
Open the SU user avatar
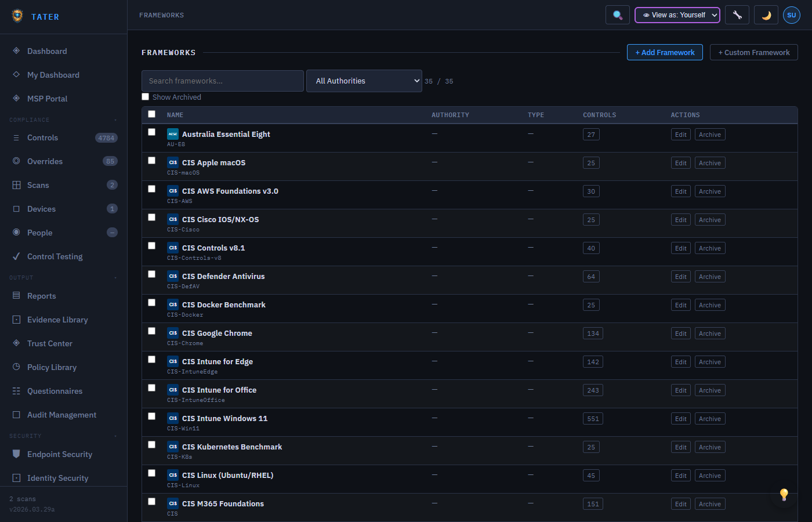pyautogui.click(x=792, y=15)
